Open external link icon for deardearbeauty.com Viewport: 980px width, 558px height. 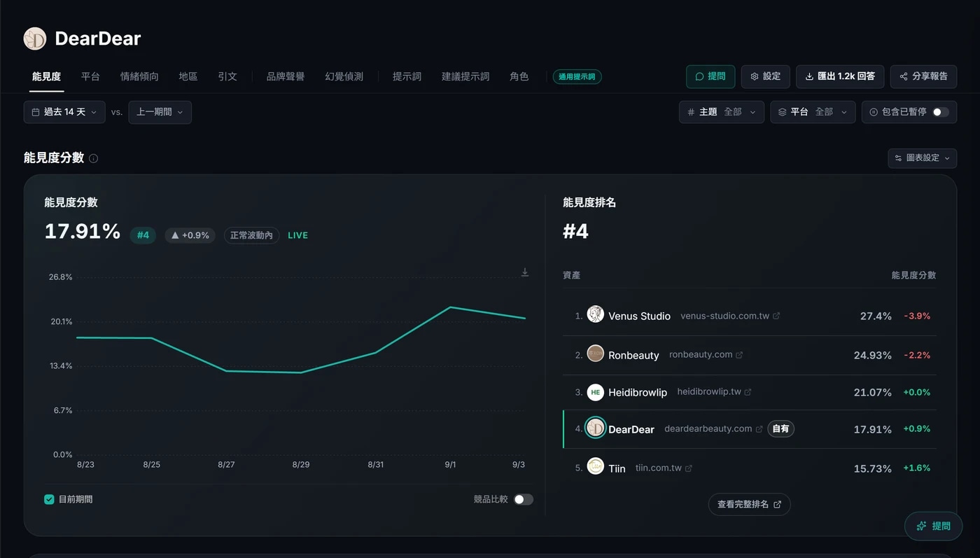pos(759,428)
